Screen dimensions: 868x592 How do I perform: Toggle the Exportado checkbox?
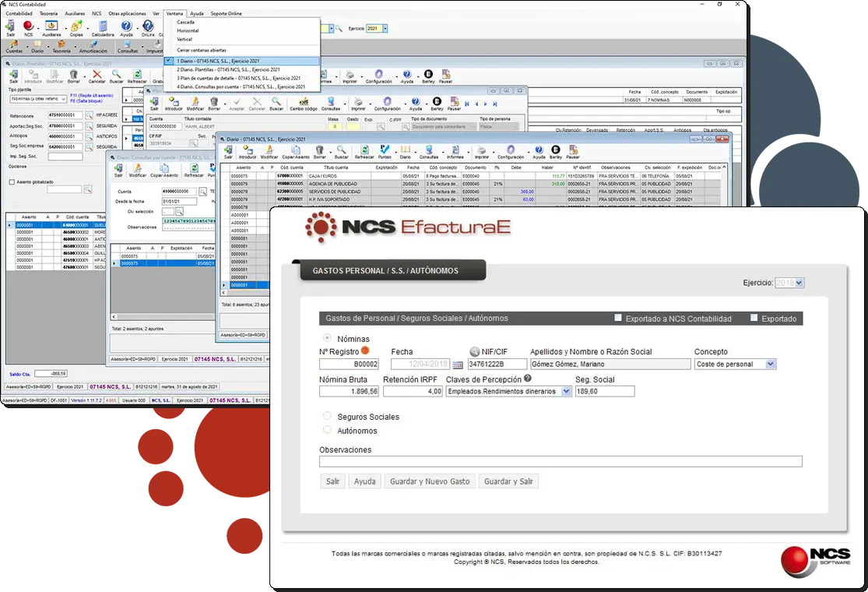coord(754,318)
